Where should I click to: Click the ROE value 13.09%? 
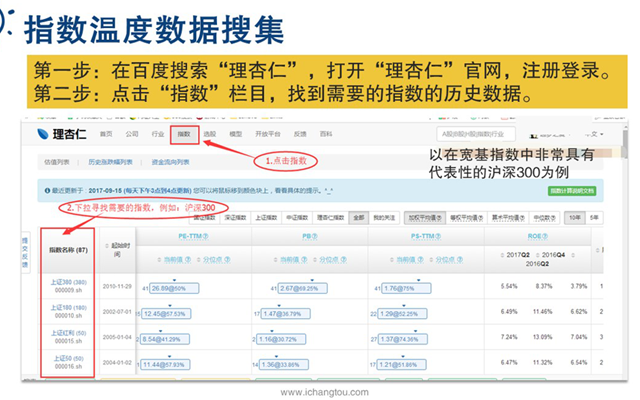pos(542,337)
